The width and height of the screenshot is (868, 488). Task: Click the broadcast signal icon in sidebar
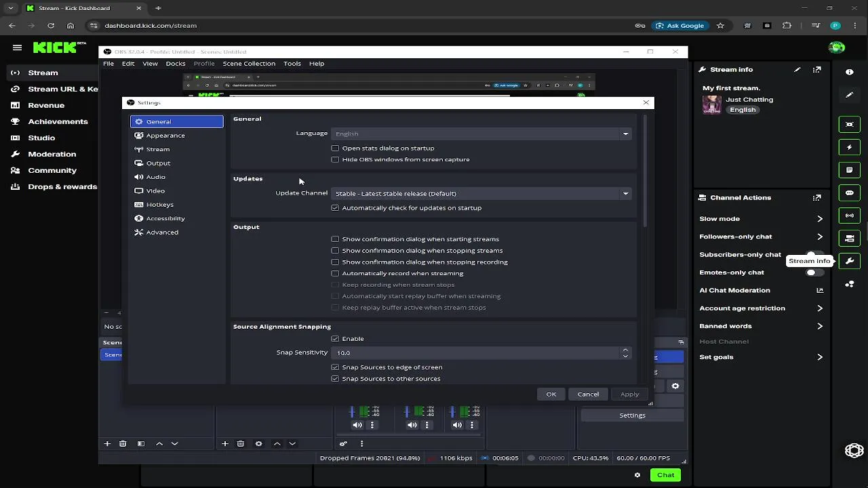[850, 216]
